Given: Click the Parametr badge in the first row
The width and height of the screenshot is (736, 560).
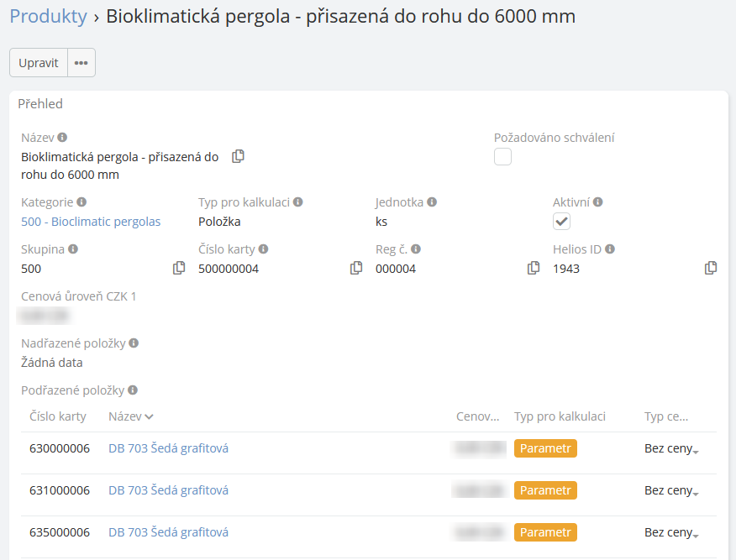Looking at the screenshot, I should click(x=545, y=448).
